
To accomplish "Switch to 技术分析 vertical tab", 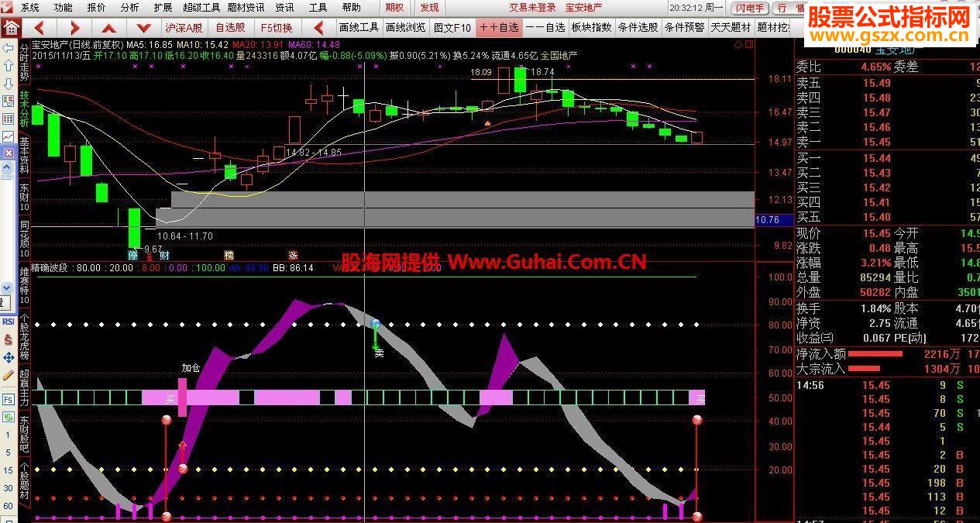I will click(24, 108).
